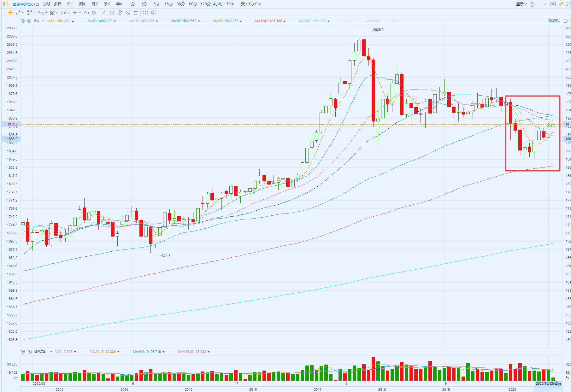Switch to 多日 multi-day view

coord(57,4)
